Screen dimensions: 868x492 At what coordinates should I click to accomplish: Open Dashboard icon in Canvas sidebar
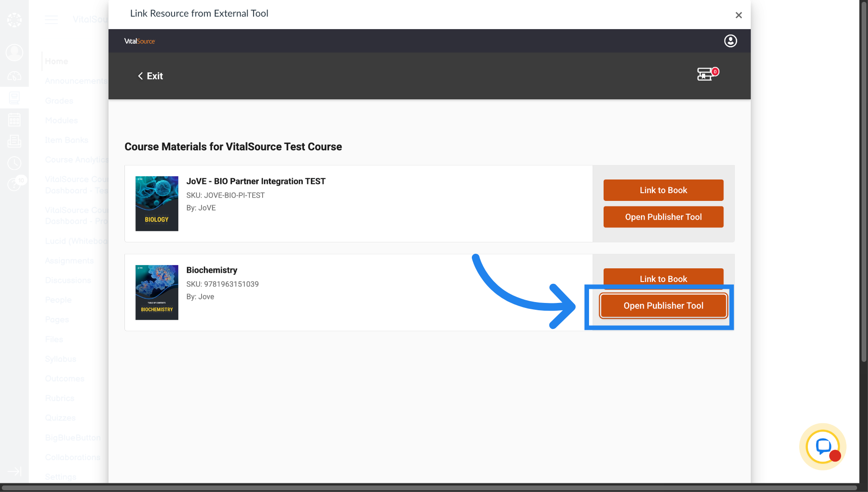tap(14, 76)
